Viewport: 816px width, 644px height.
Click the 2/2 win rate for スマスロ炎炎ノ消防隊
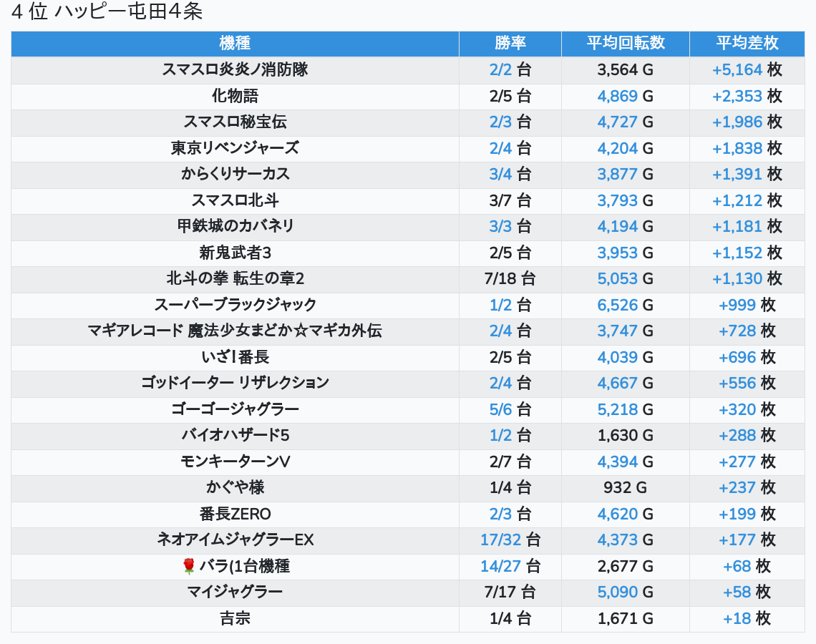pos(500,69)
